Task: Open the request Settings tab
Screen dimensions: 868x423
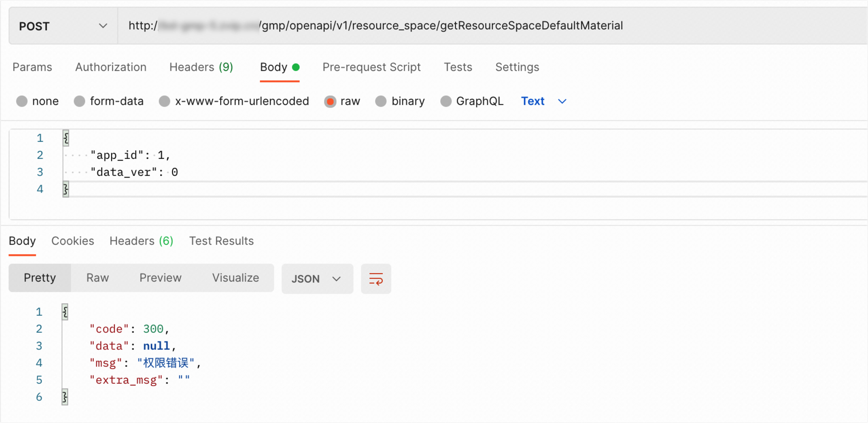Action: 517,67
